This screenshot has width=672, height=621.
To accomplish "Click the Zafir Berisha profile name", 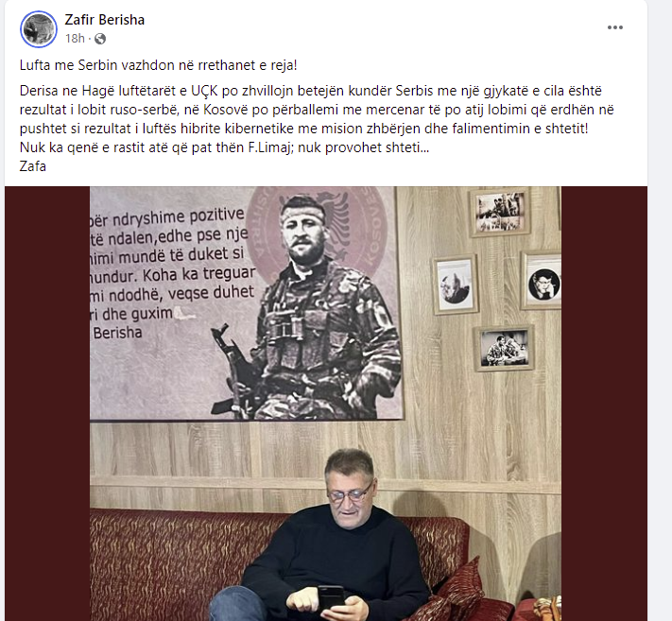I will pos(105,20).
